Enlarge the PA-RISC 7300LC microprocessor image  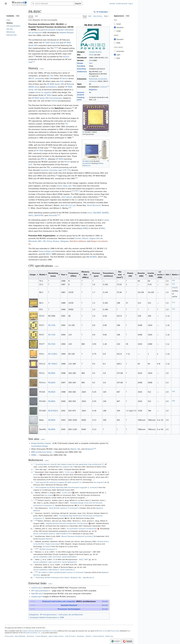click(108, 131)
